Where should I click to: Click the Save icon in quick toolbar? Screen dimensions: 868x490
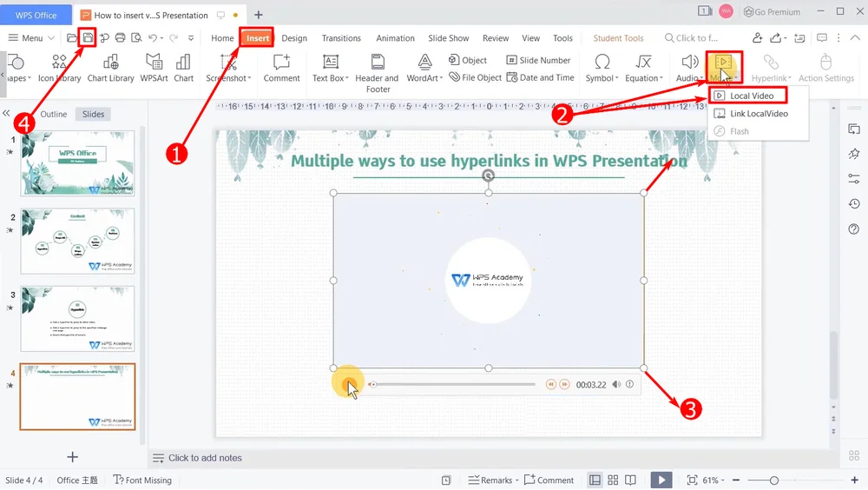pyautogui.click(x=88, y=37)
